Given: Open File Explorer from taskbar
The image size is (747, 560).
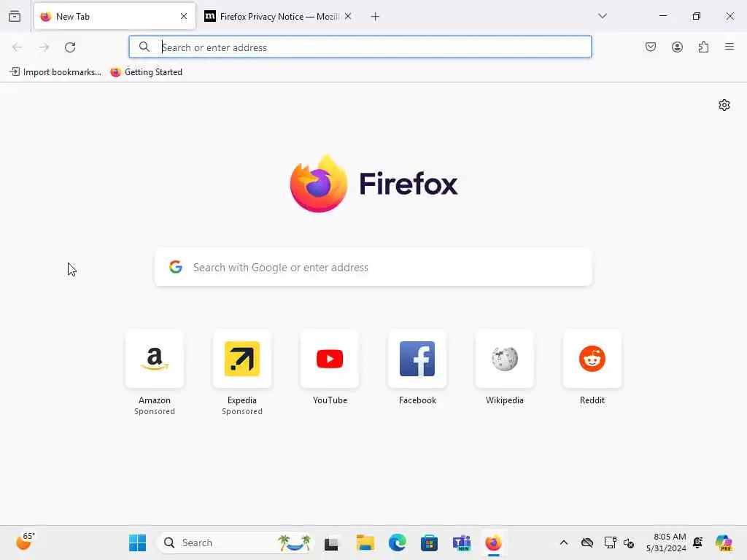Looking at the screenshot, I should [x=365, y=542].
